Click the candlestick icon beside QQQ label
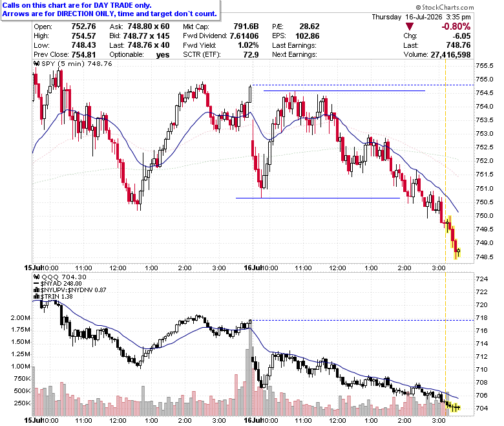504x426 pixels. [37, 277]
